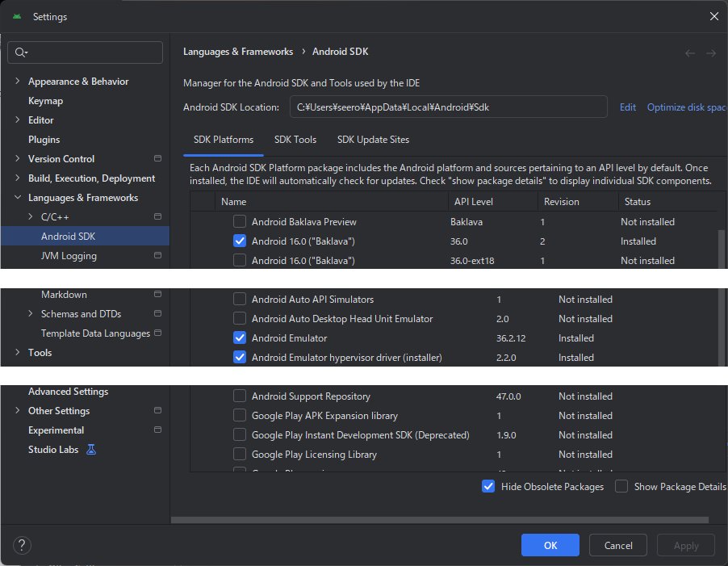
Task: Check Android Auto API Simulators checkbox
Action: pos(240,299)
